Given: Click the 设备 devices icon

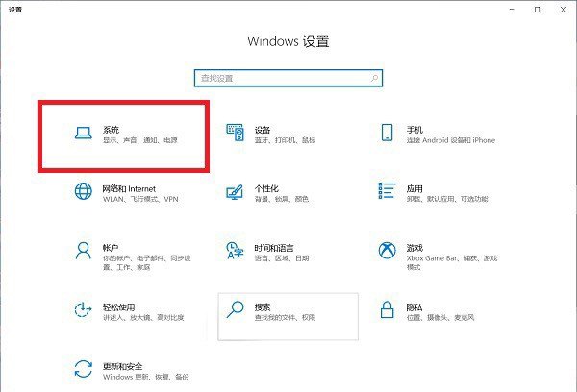Looking at the screenshot, I should (235, 134).
